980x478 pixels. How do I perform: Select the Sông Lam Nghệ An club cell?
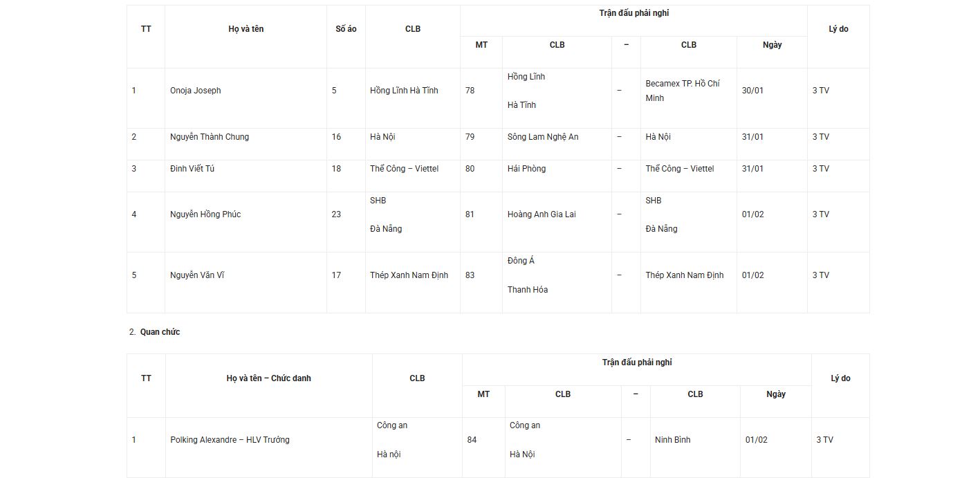[543, 137]
